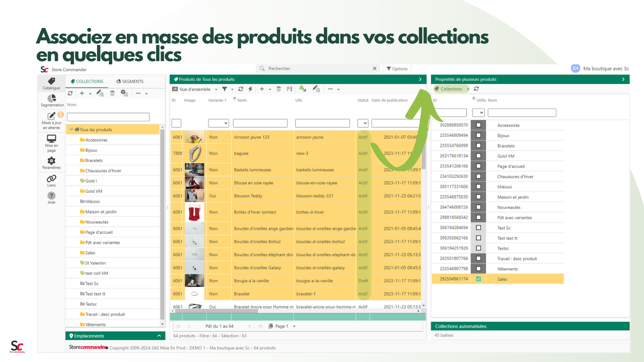Switch to the SEGMENTS tab
Screen dimensions: 644x362
pos(130,81)
